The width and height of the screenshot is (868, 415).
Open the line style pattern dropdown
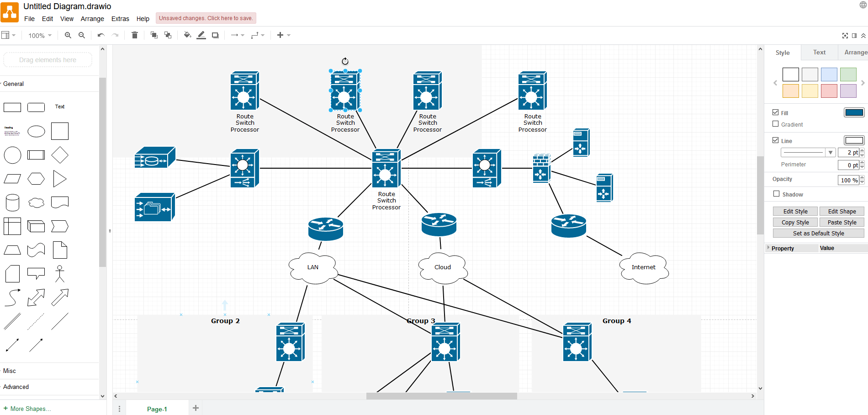coord(808,153)
